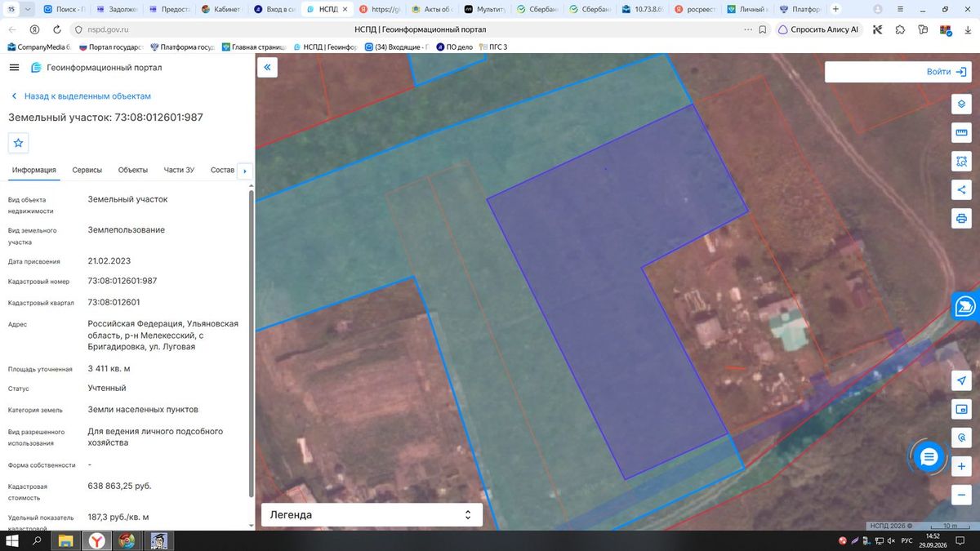Open the chat assistant bubble

929,457
